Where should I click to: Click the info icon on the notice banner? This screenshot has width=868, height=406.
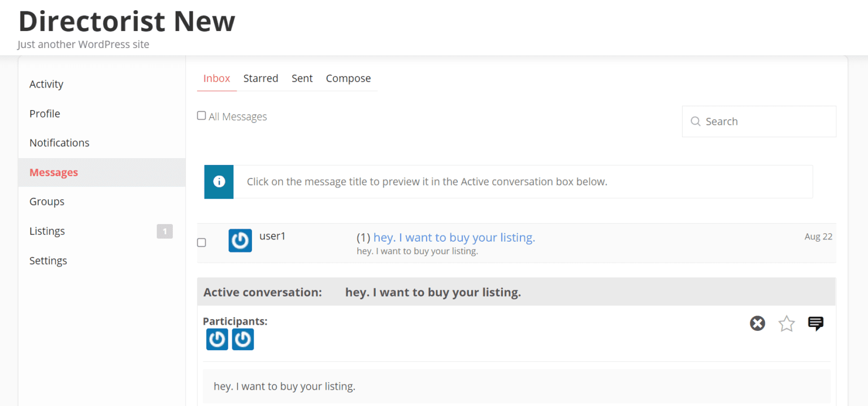click(x=219, y=181)
